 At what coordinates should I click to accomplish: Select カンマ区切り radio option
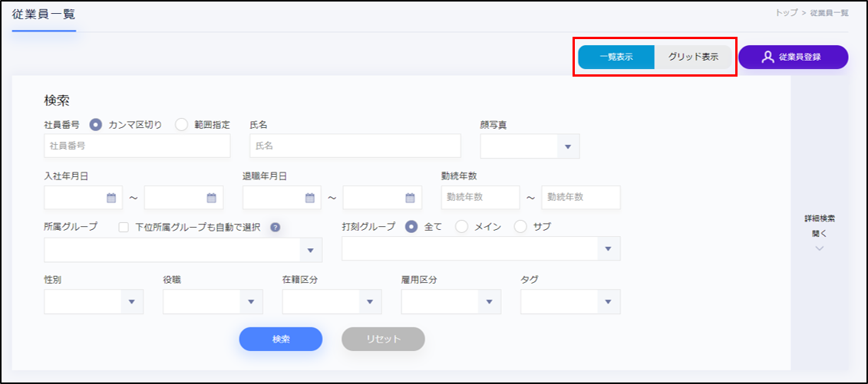pyautogui.click(x=97, y=124)
